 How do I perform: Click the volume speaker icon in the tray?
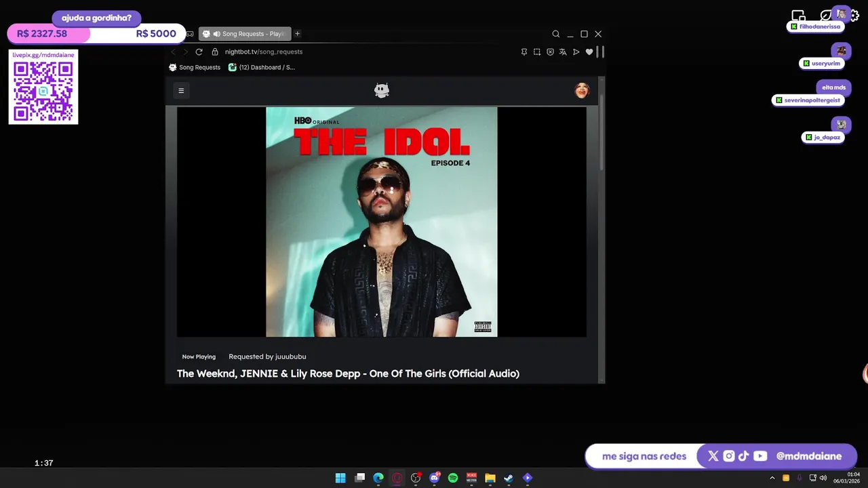tap(823, 478)
